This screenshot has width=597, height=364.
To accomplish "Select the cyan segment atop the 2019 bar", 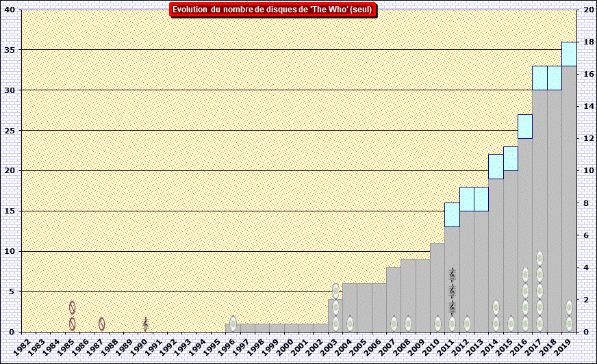I will point(569,54).
